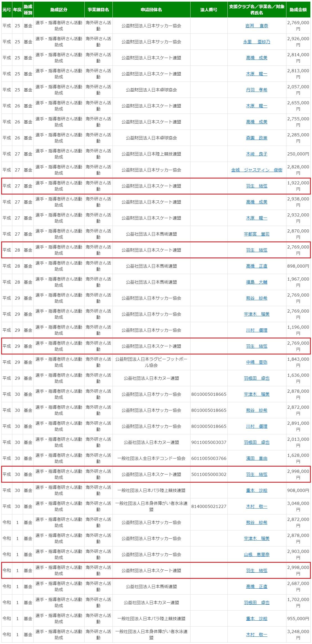Viewport: 312px width, 644px height.
Task: Click the 申請団体名 column header
Action: coord(151,10)
